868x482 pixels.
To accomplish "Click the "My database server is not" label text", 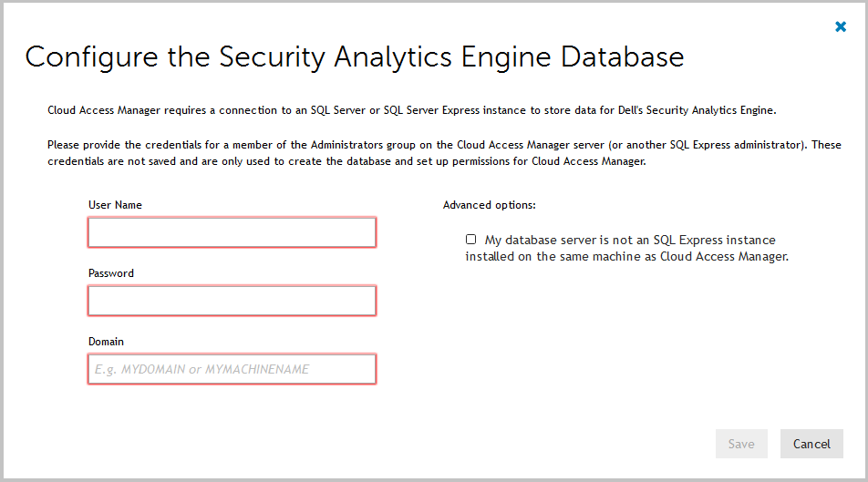I will click(554, 241).
